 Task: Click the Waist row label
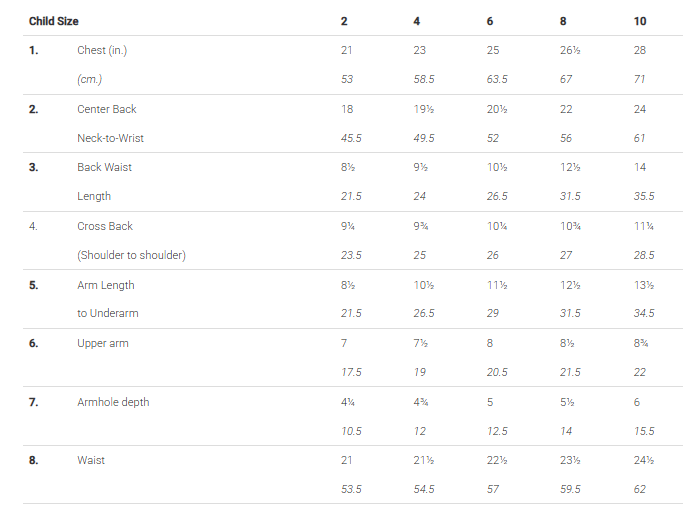tap(91, 460)
